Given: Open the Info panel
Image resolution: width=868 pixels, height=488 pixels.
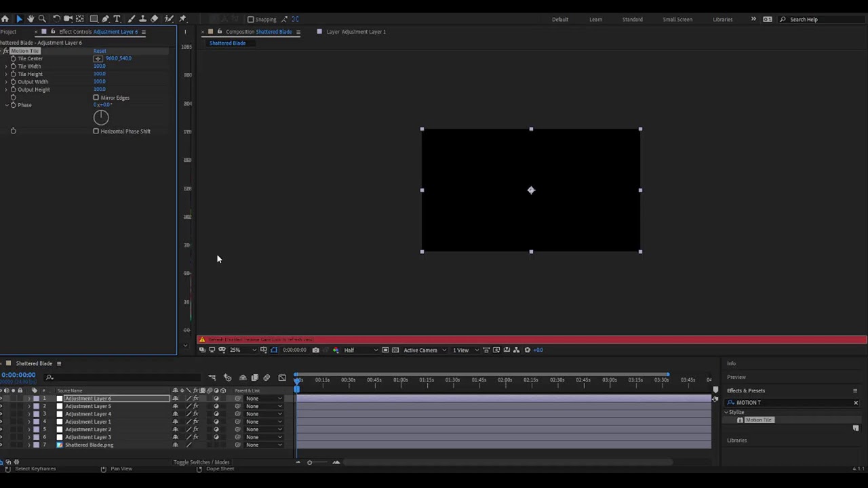Looking at the screenshot, I should tap(731, 363).
